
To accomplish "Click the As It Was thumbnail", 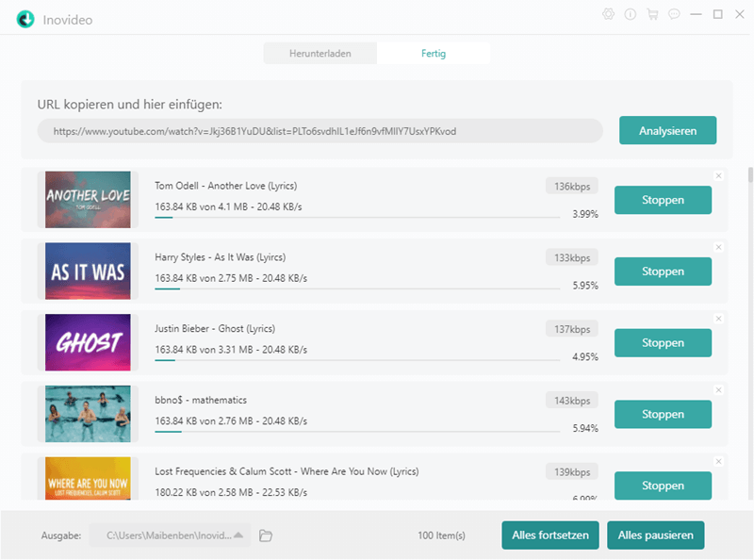I will click(88, 271).
